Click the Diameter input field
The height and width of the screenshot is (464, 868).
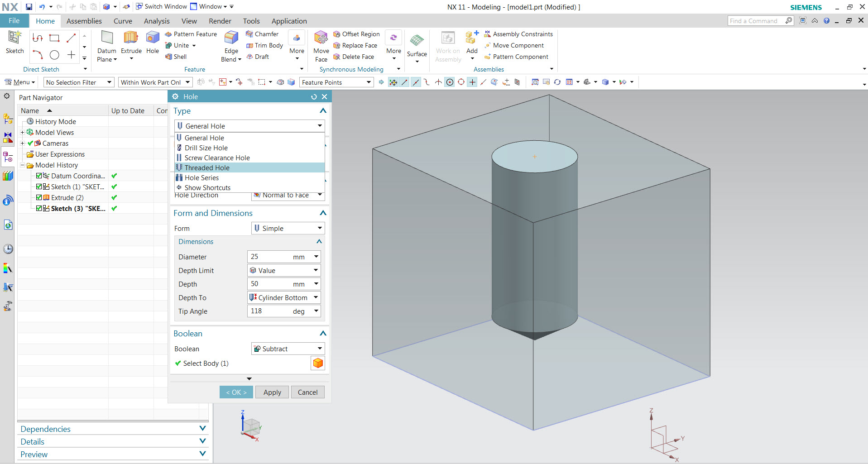tap(269, 257)
